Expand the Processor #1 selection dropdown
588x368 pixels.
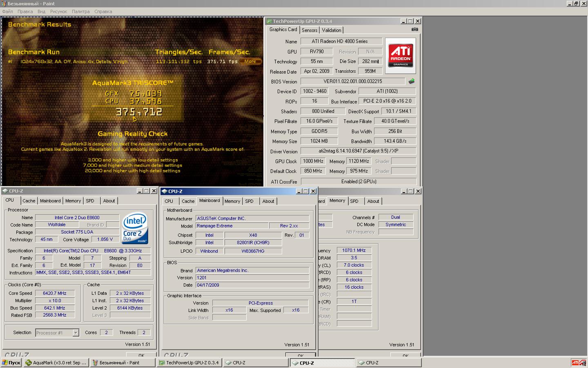click(x=76, y=333)
